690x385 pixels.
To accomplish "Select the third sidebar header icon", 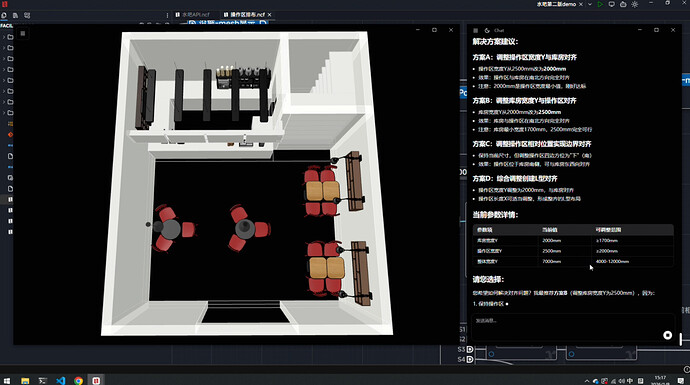I will pos(27,15).
